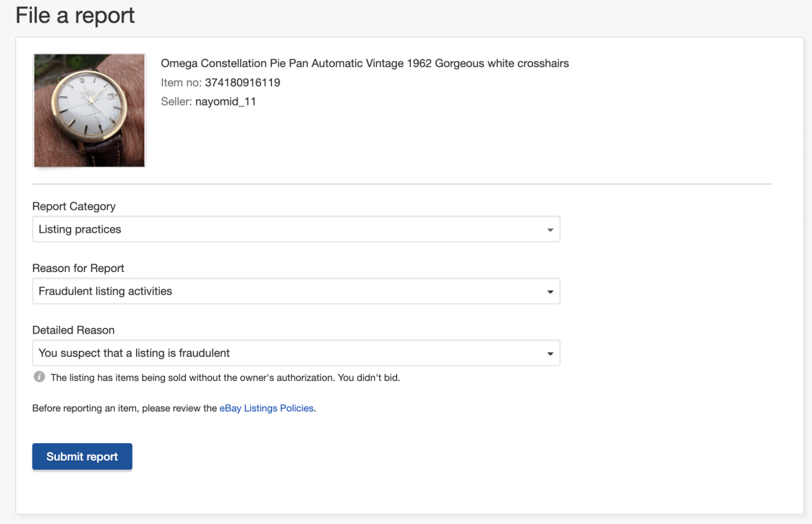Open the Detailed Reason dropdown
This screenshot has height=524, width=812.
tap(296, 353)
